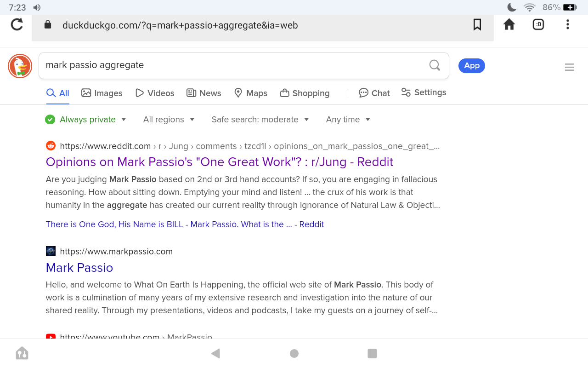Open the tab switcher icon
The height and width of the screenshot is (368, 588).
[x=538, y=24]
